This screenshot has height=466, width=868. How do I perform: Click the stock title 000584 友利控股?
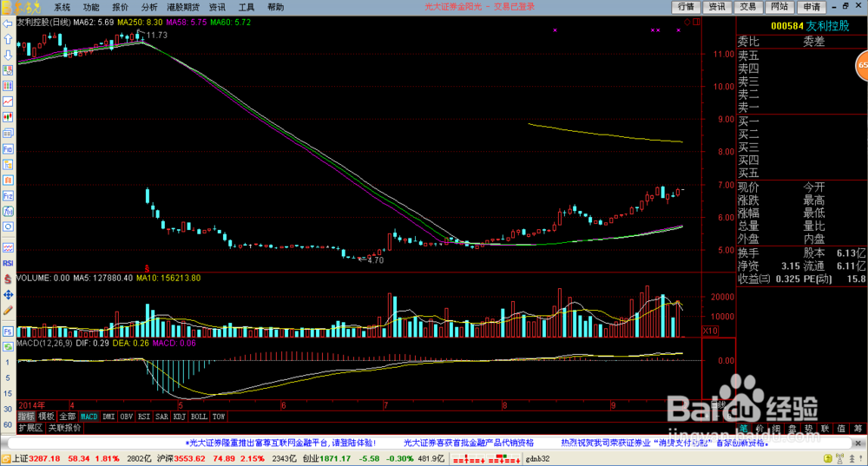click(810, 26)
